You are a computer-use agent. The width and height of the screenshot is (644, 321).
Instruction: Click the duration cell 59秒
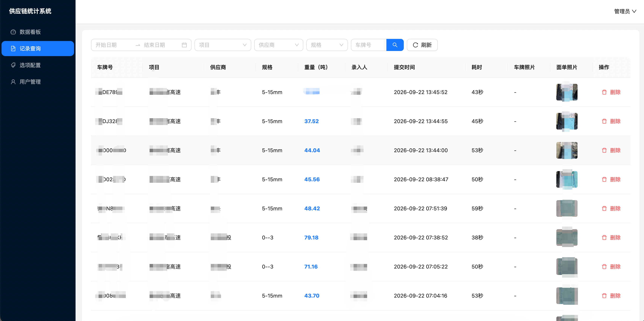pos(477,208)
